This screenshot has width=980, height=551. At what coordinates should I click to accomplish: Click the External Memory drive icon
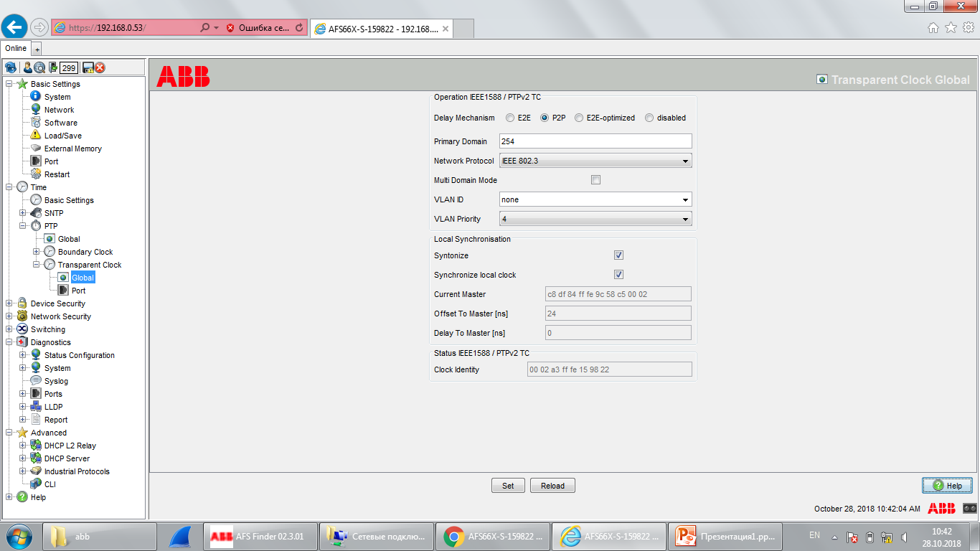pos(35,149)
